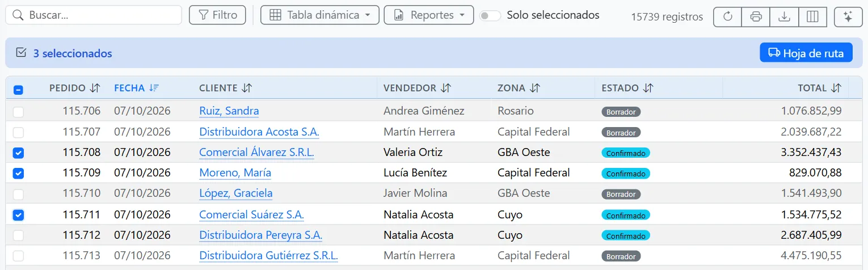Open Comercial Suárez S.A. link
Viewport: 868px width, 270px height.
[x=251, y=214]
